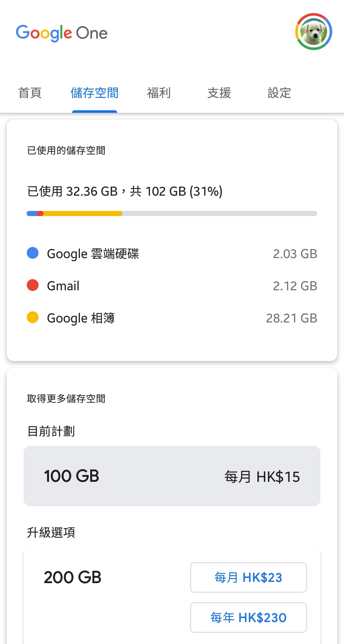The image size is (344, 644).
Task: Switch to the 首頁 tab
Action: (30, 93)
